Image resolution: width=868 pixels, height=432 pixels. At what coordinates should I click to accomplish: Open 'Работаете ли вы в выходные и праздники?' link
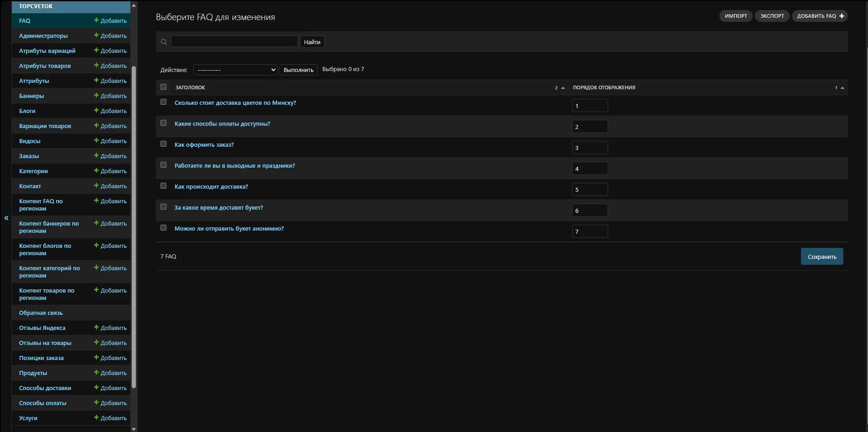pos(235,166)
